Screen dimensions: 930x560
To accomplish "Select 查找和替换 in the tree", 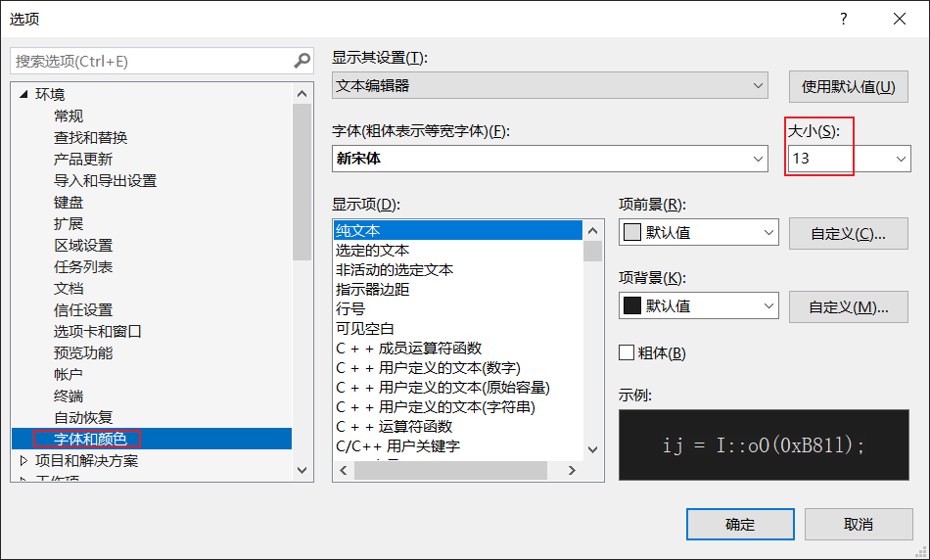I will (x=91, y=138).
